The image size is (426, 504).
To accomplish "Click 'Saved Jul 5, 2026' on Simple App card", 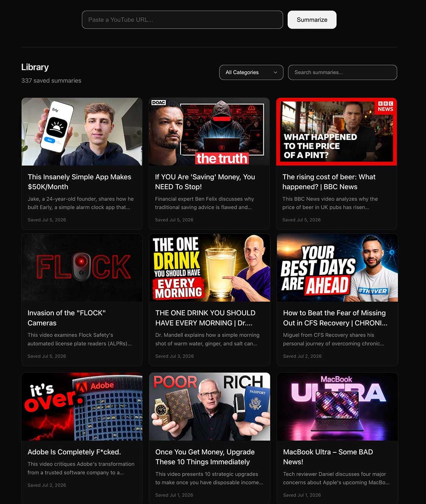I will pos(47,220).
